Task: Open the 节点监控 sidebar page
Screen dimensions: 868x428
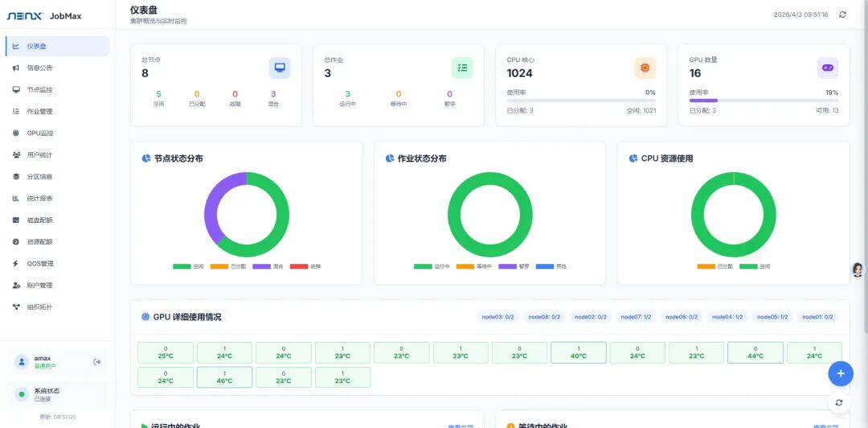Action: [39, 89]
